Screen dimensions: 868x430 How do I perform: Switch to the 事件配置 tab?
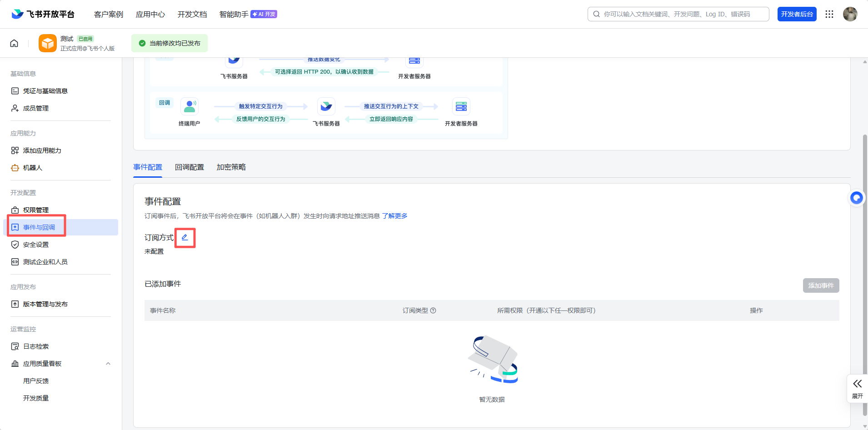pos(148,167)
